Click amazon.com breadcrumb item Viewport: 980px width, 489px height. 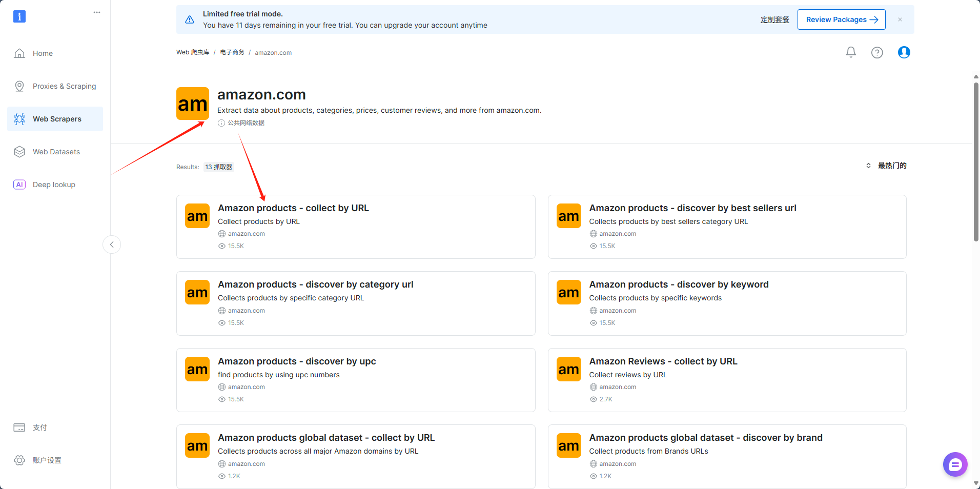pos(273,53)
